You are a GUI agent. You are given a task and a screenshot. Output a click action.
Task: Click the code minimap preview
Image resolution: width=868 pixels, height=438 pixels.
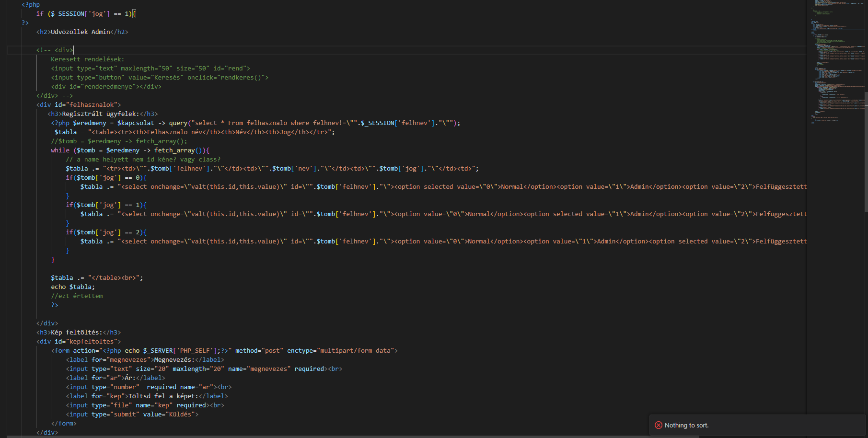point(837,62)
